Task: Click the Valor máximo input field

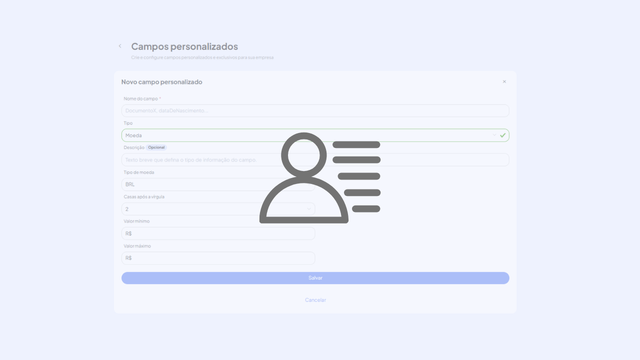Action: coord(218,258)
